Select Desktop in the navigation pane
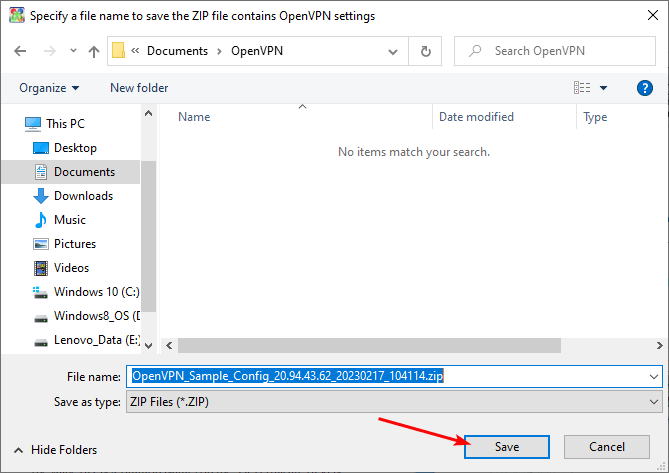Screen dimensions: 669x473 [x=75, y=148]
